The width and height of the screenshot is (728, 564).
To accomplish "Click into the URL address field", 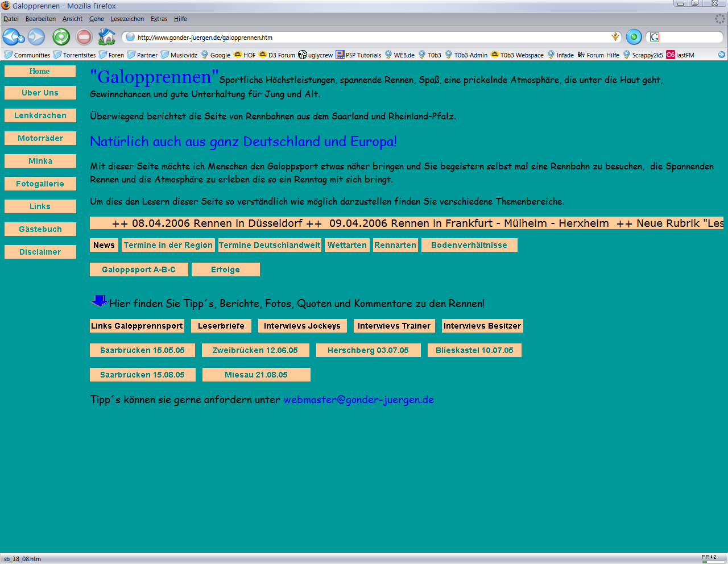I will [370, 38].
